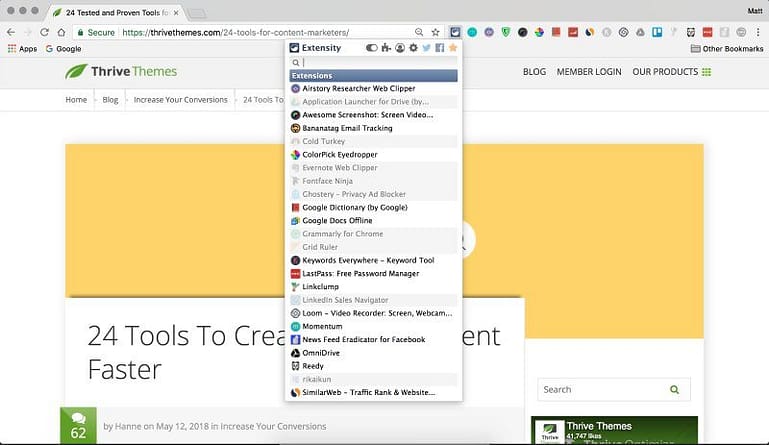Viewport: 769px width, 445px height.
Task: Bookmark this page with the star icon
Action: pos(435,32)
